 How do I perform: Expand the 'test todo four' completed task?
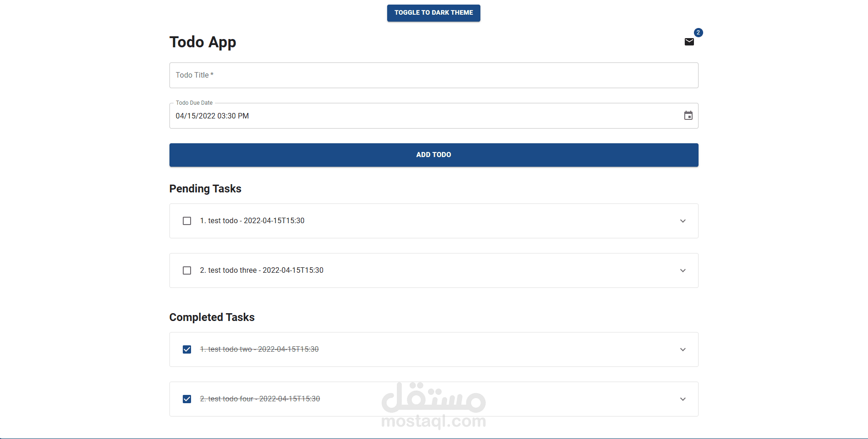tap(683, 399)
